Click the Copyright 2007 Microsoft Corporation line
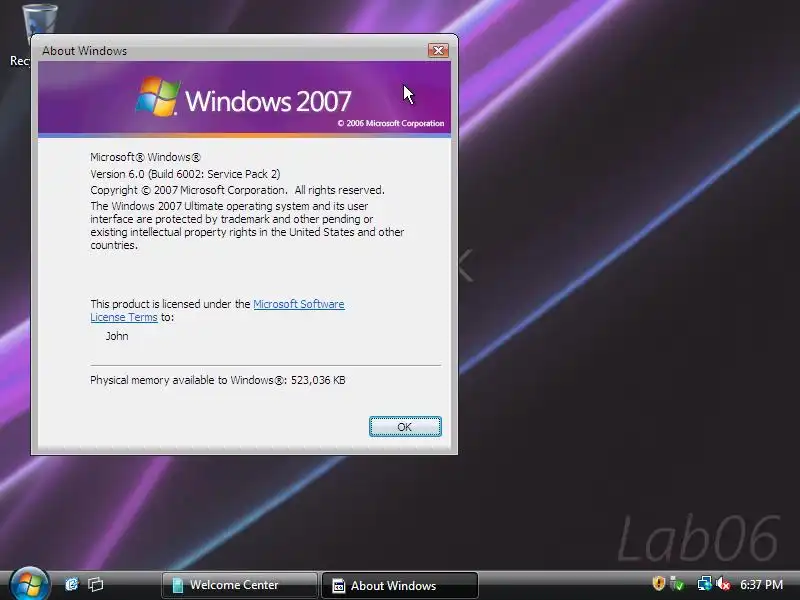Screen dimensions: 800x600 coord(237,190)
